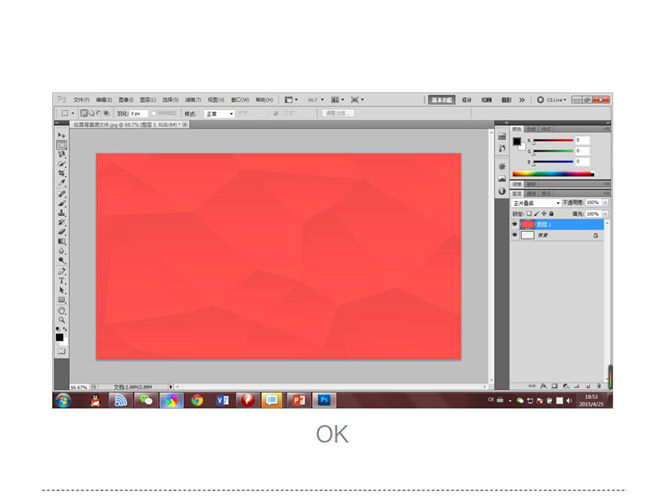Click the Essentials workspace button (基本功能)
The width and height of the screenshot is (668, 501).
441,100
